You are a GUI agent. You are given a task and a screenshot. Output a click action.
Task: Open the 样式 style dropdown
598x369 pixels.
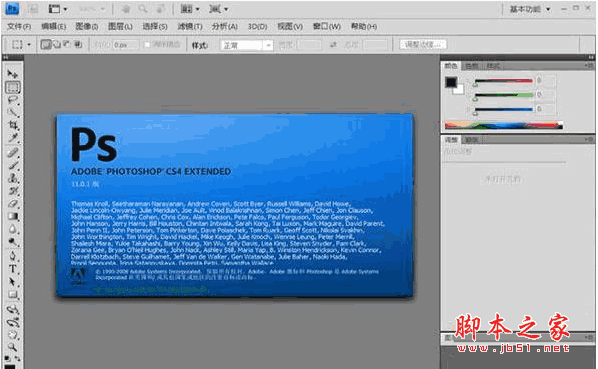tap(246, 45)
